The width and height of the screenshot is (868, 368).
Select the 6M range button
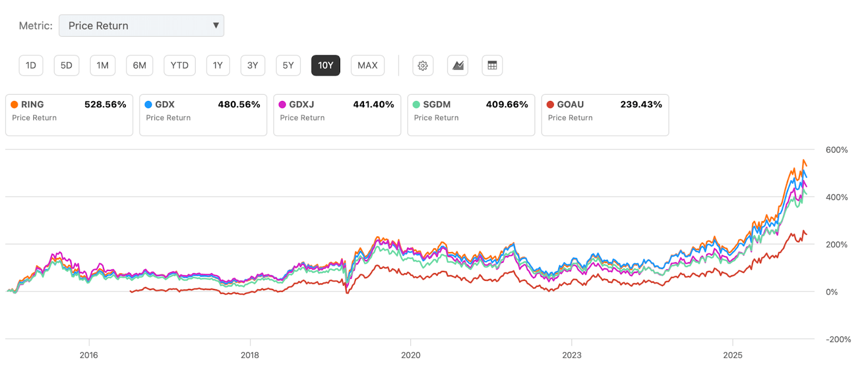click(139, 66)
